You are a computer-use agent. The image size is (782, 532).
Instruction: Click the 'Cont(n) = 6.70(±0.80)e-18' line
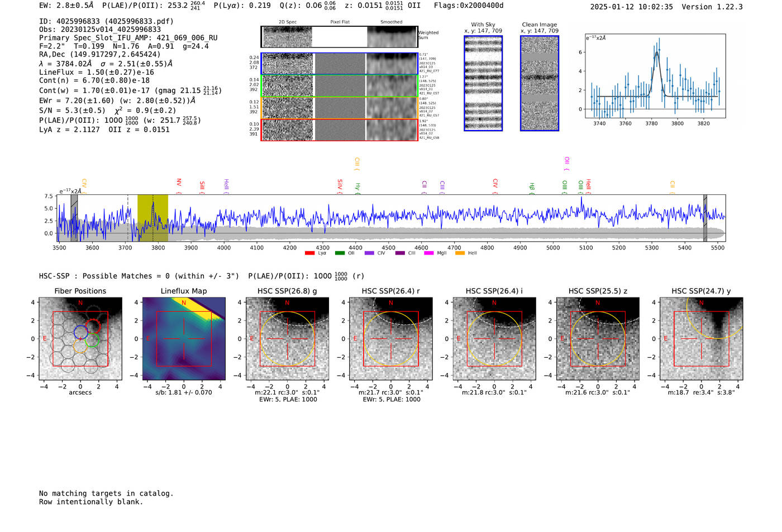pos(94,80)
